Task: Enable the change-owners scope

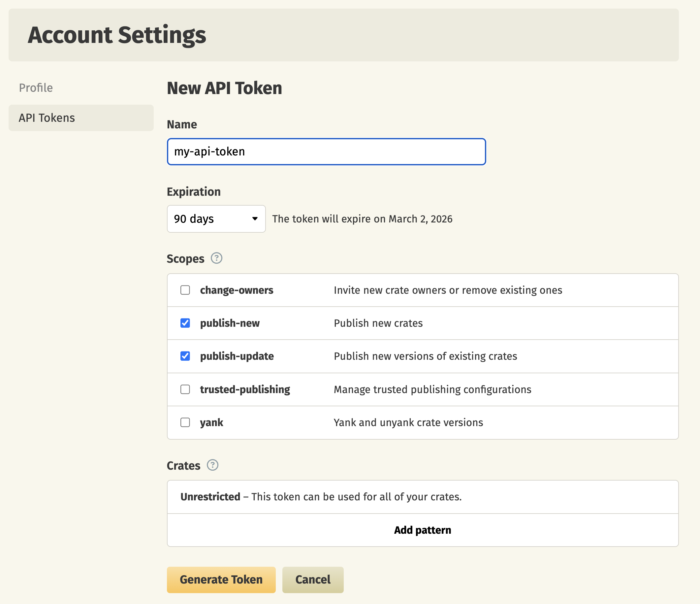Action: pyautogui.click(x=185, y=290)
